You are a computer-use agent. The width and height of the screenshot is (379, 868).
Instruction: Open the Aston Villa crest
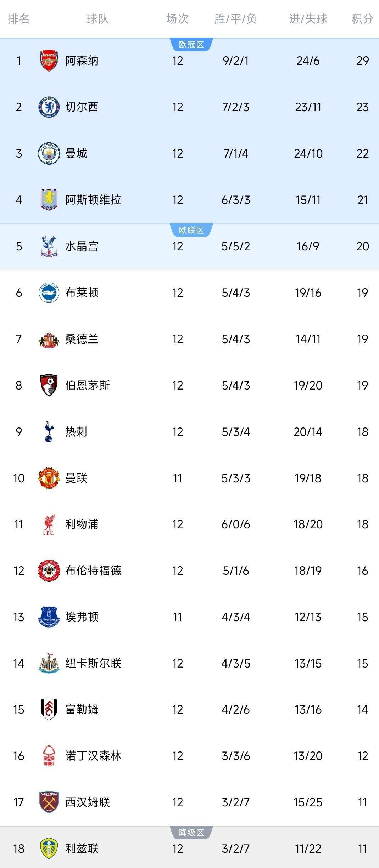[x=49, y=200]
